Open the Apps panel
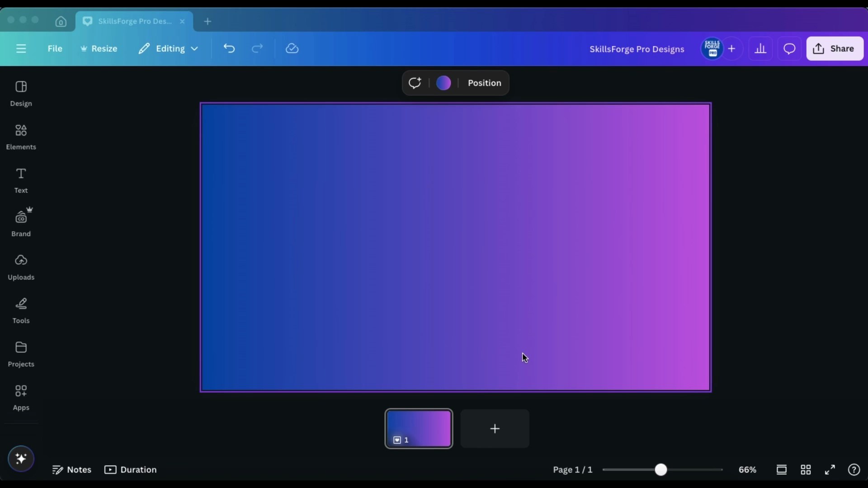868x488 pixels. [21, 397]
